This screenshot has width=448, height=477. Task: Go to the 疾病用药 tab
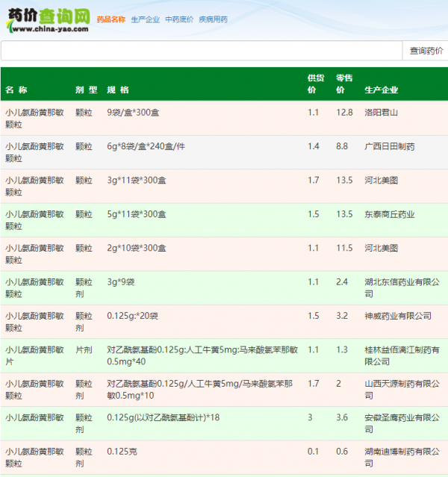click(213, 19)
